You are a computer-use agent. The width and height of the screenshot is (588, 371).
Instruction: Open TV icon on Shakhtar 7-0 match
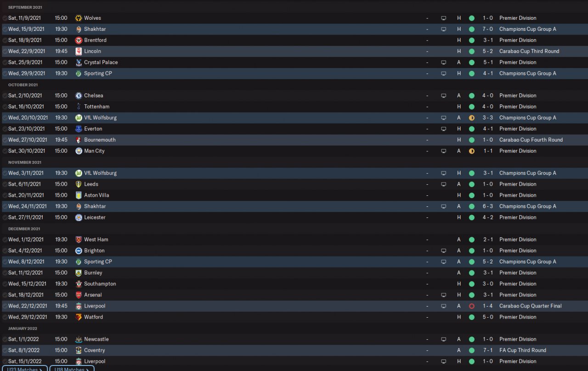(x=443, y=29)
